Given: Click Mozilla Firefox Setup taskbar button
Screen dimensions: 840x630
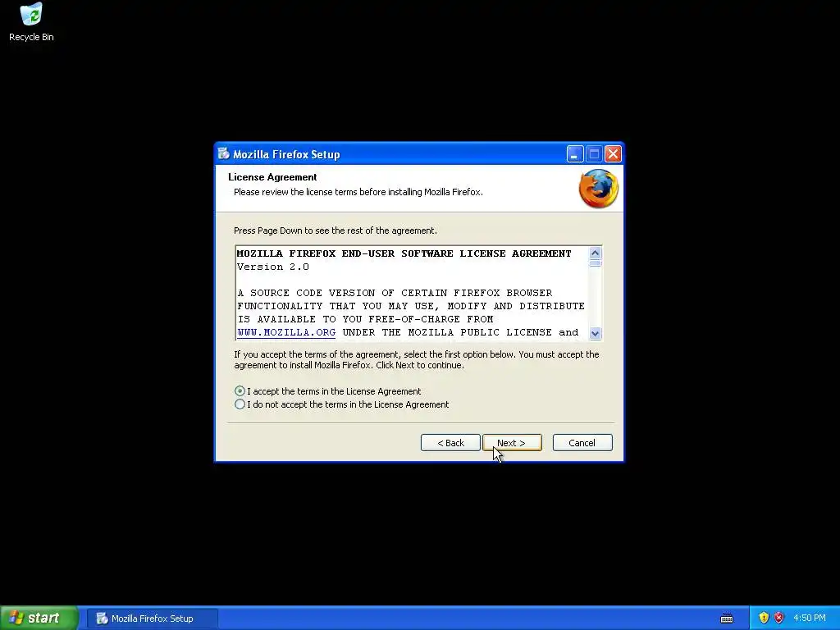Looking at the screenshot, I should [x=153, y=619].
